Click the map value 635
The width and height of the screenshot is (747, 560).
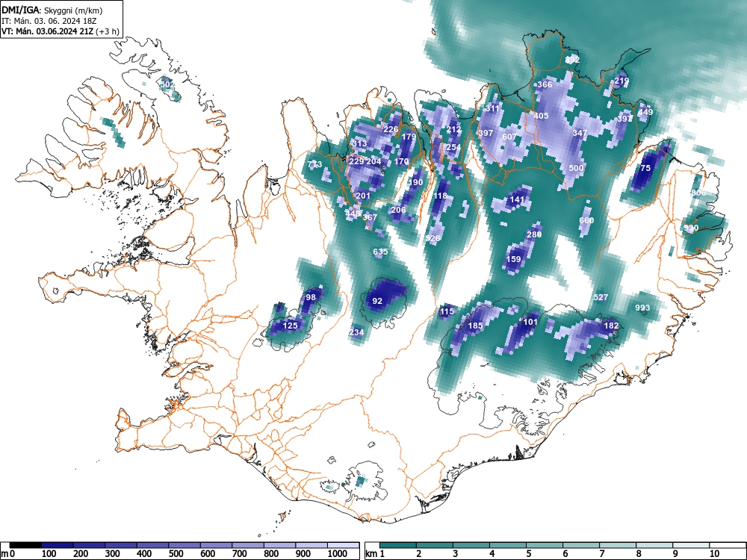point(381,252)
